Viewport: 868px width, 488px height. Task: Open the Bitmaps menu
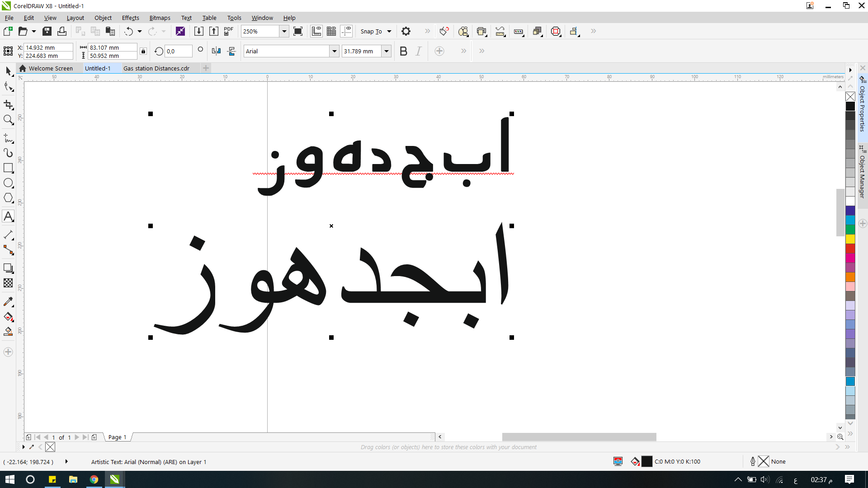(x=160, y=18)
